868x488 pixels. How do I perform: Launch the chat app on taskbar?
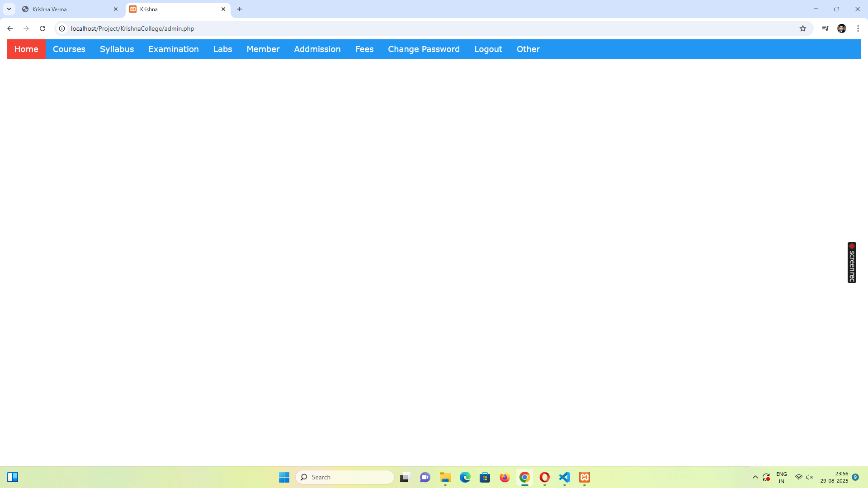425,477
